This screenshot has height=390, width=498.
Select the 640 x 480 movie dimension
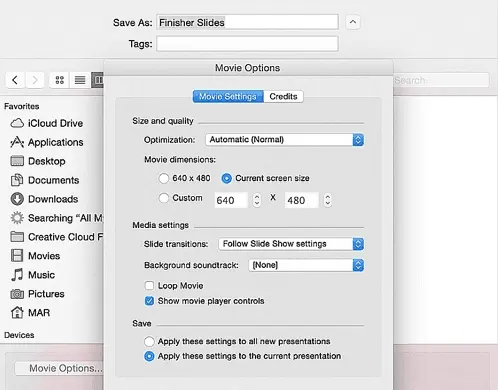pos(164,178)
